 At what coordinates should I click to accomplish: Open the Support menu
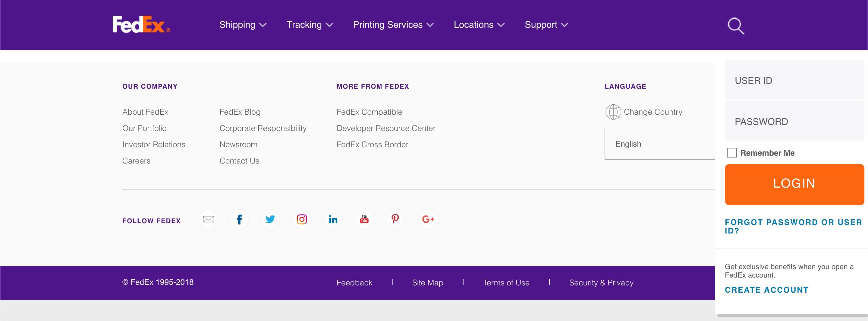click(546, 25)
